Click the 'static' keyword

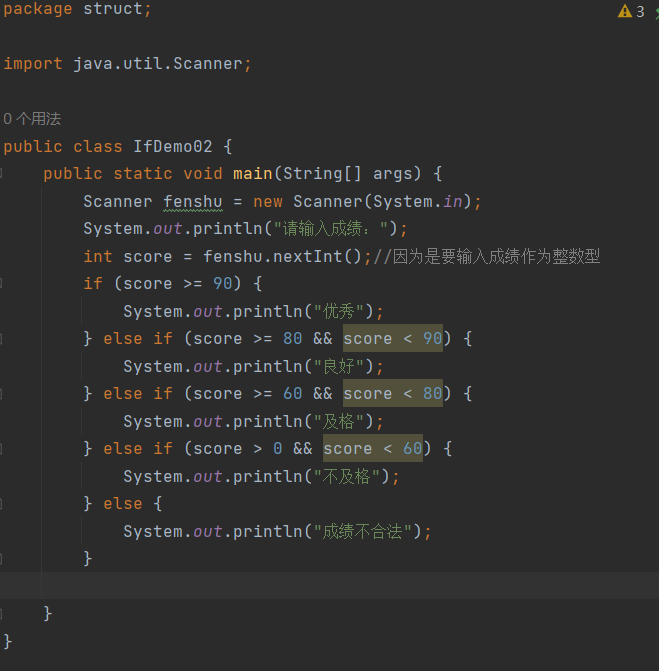coord(142,174)
